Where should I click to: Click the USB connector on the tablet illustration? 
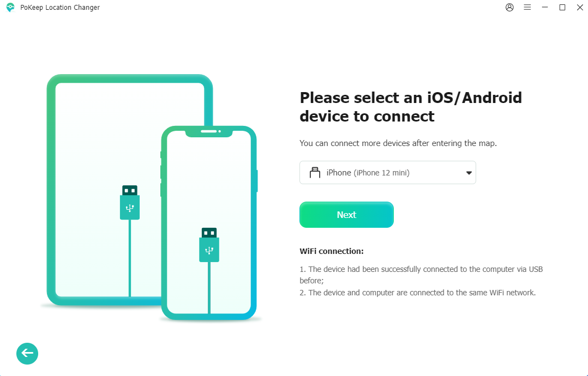click(x=130, y=202)
